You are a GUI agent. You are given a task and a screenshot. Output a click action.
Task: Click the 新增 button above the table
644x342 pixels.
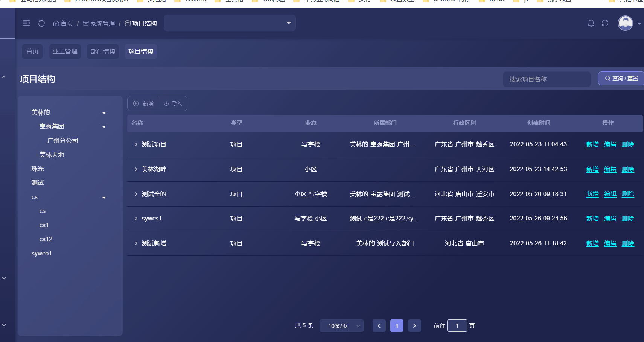143,103
